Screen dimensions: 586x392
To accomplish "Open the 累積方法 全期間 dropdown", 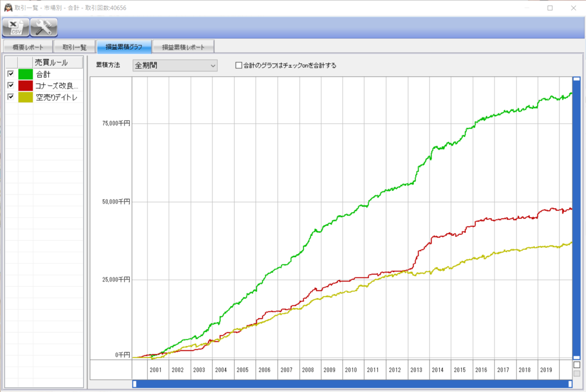I will (175, 65).
